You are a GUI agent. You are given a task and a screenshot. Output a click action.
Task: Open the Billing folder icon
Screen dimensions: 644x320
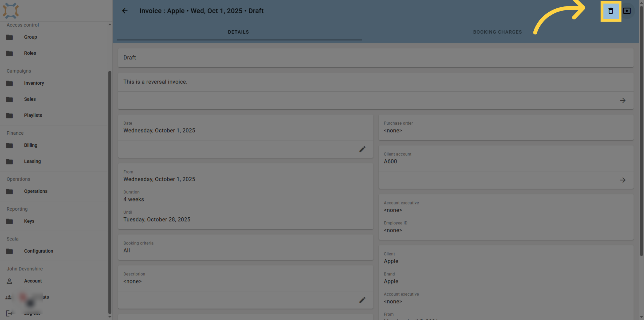pos(9,145)
